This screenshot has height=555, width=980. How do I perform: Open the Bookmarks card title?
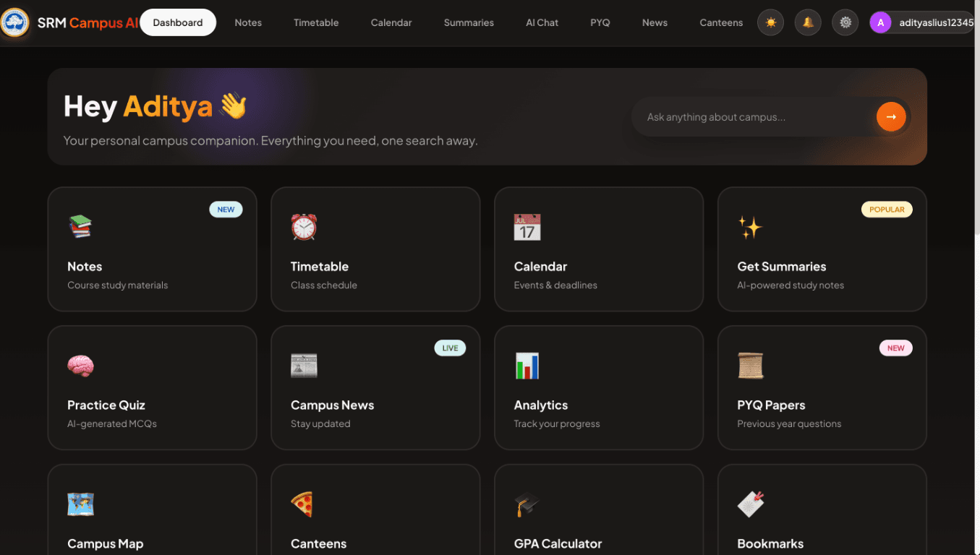coord(770,544)
